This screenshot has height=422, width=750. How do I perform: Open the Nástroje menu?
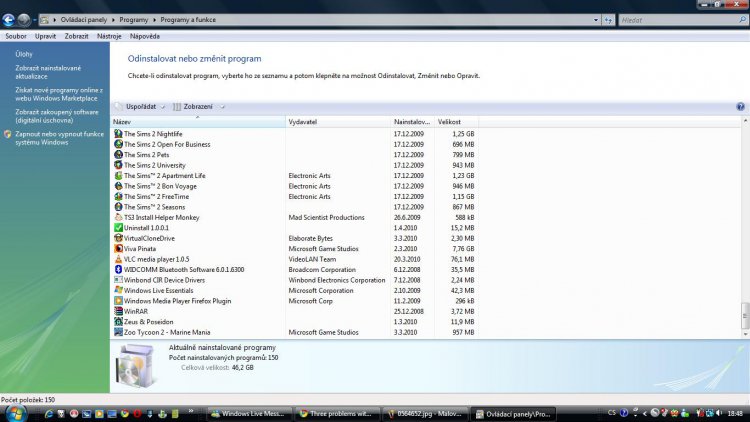(109, 36)
